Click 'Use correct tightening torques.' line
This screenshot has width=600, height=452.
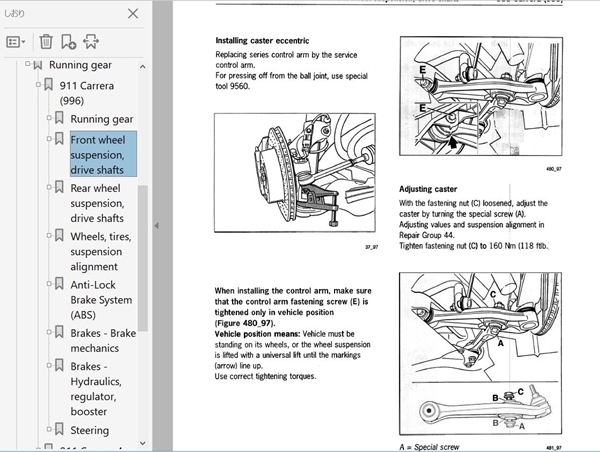(x=265, y=376)
